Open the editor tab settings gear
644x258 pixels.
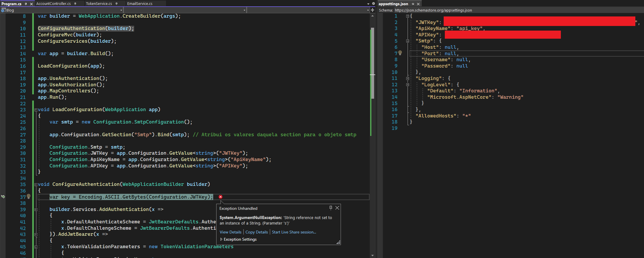point(373,4)
